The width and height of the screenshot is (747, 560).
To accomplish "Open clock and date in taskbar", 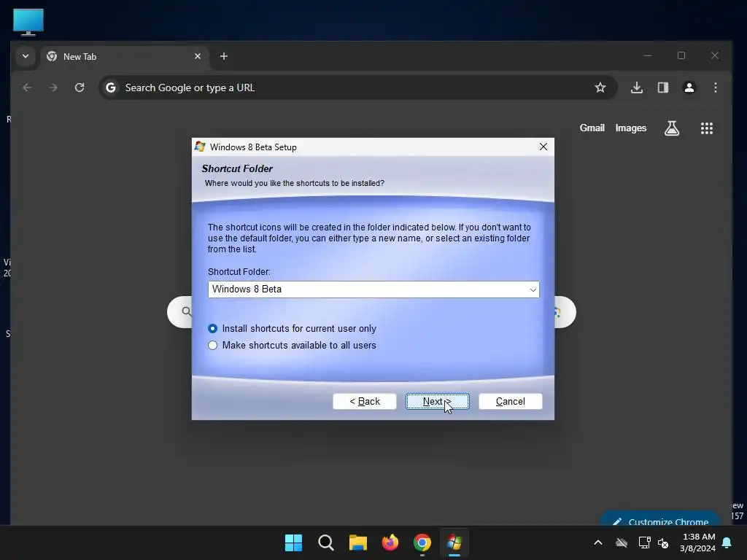I will (x=698, y=542).
